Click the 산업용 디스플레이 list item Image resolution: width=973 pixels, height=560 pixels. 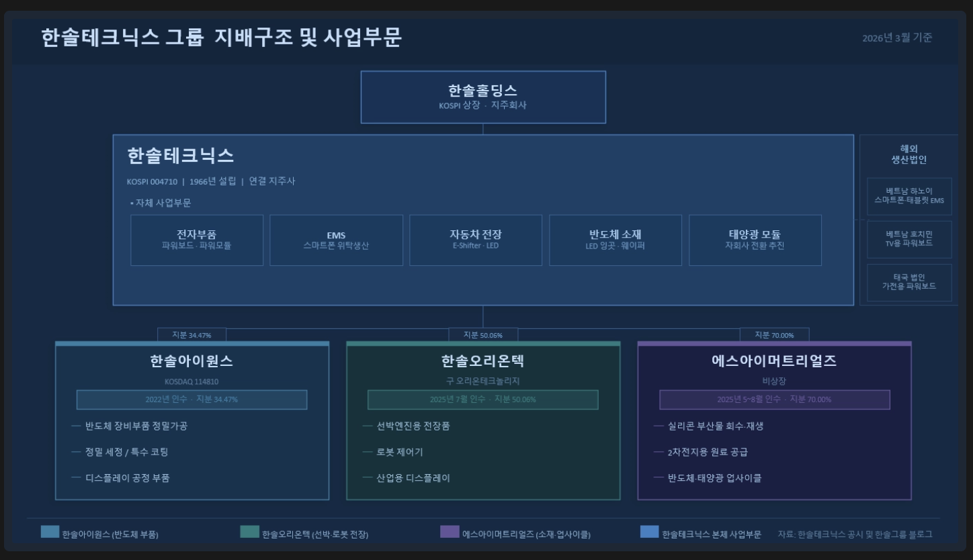click(413, 478)
